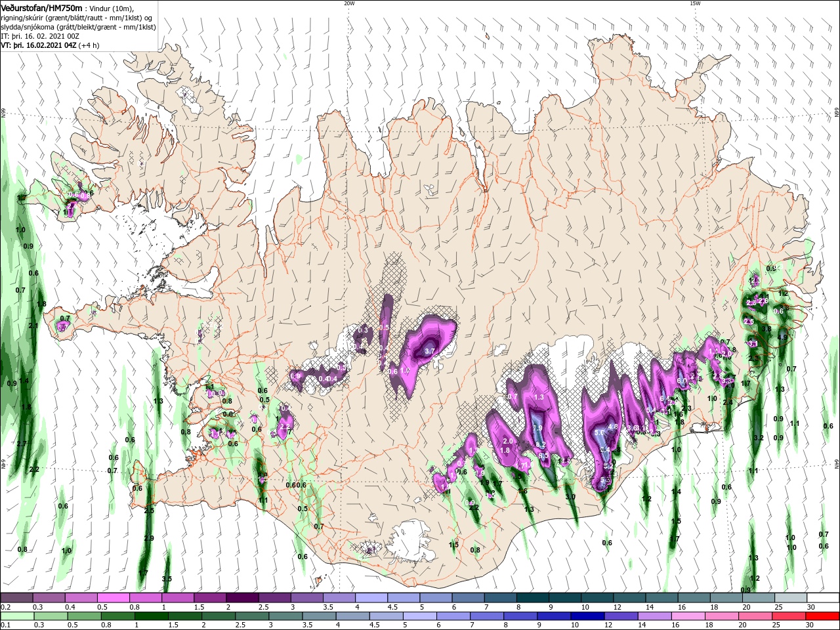
Task: Pick the pale pink 16 swatch in the lower legend
Action: pos(688,616)
